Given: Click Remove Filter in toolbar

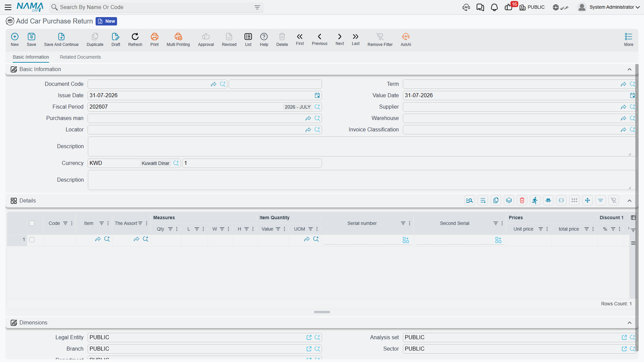Looking at the screenshot, I should [380, 40].
